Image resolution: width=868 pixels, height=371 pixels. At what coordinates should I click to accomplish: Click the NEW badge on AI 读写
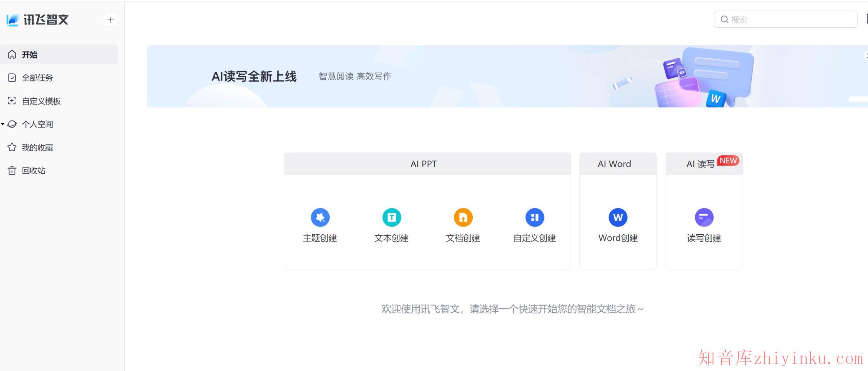pyautogui.click(x=728, y=161)
